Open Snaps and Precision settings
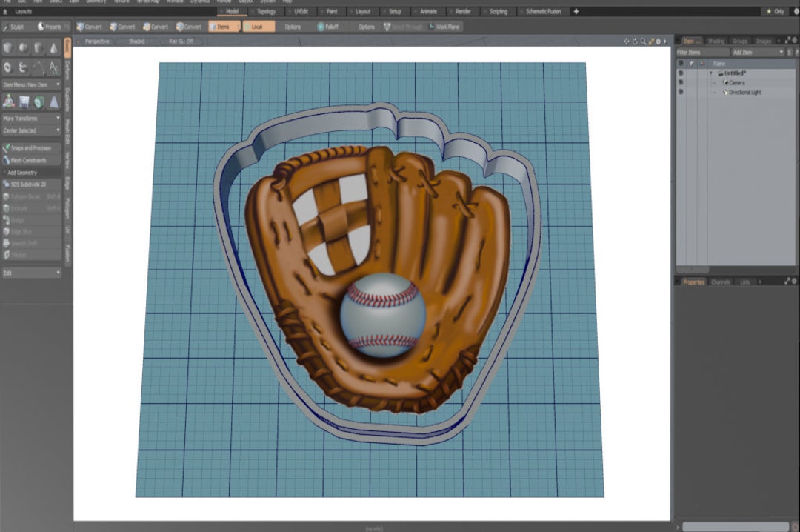800x532 pixels. click(x=31, y=148)
